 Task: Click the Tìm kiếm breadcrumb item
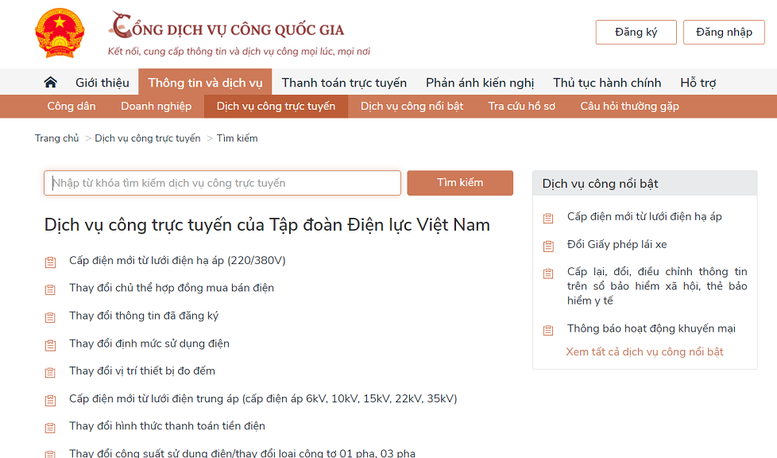(237, 138)
